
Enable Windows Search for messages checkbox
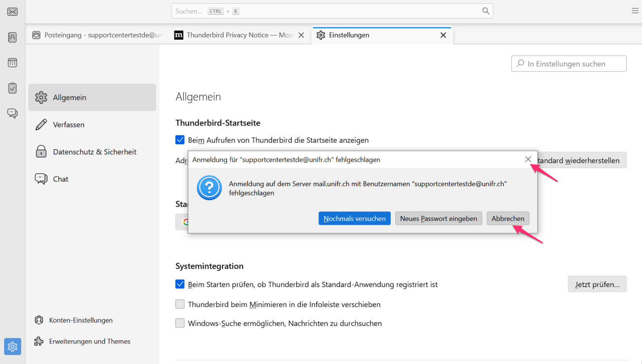pos(180,323)
